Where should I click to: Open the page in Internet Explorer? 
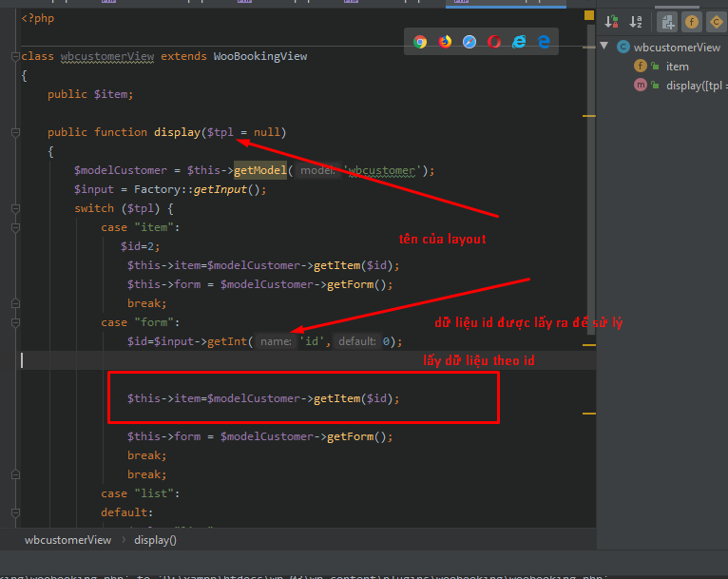click(x=519, y=42)
